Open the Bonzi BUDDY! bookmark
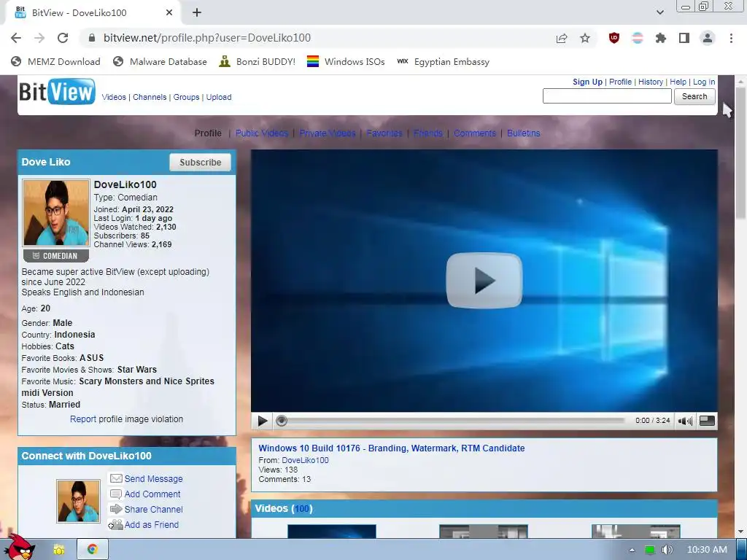 point(258,62)
